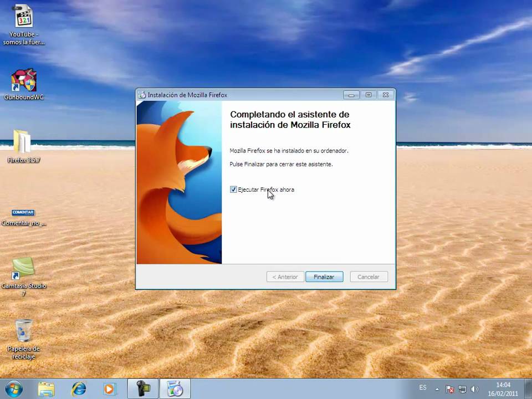Click the Show desktop strip
Screen dimensions: 532x399
(x=528, y=389)
